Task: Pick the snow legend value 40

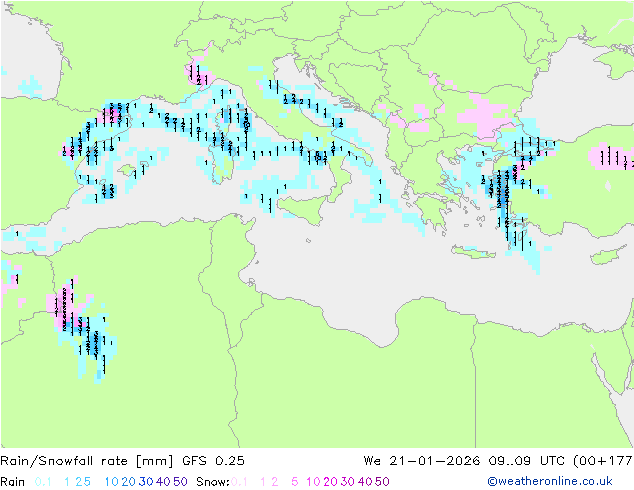Action: 365,482
